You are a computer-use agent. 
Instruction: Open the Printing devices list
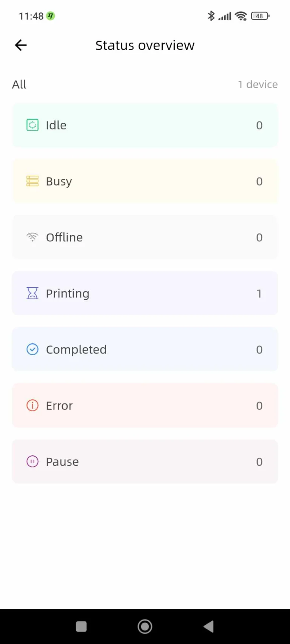(145, 293)
